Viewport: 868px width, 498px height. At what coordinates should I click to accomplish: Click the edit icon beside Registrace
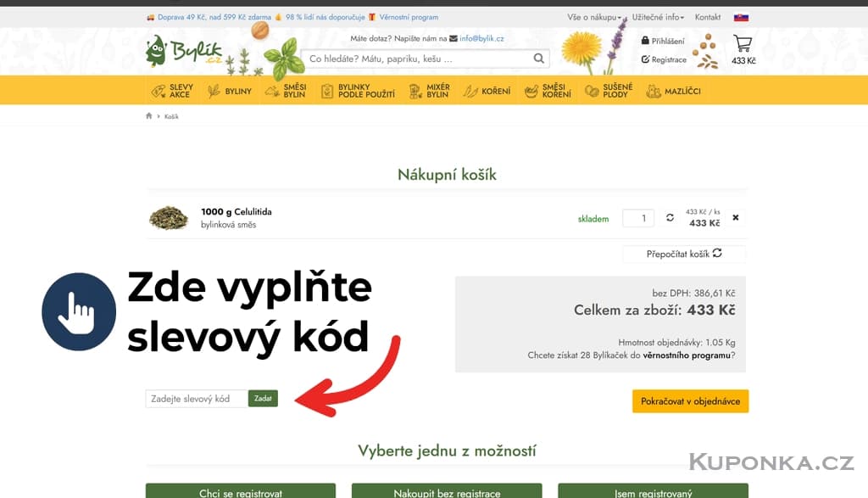point(645,59)
